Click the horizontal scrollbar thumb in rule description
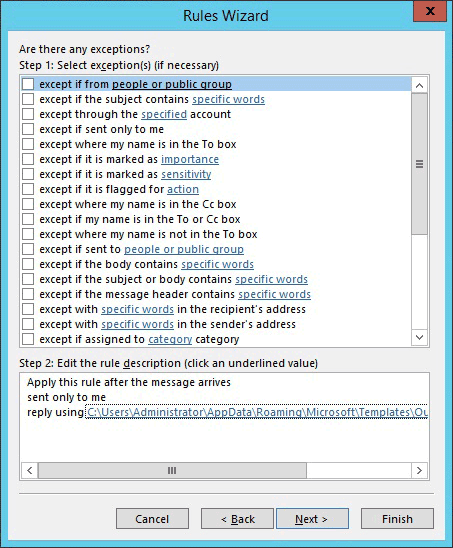The height and width of the screenshot is (548, 453). pos(172,470)
